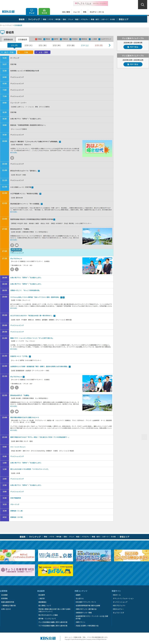Open YouTube icon for 22:55 京の水ものがたり
This screenshot has height=644, width=149.
pos(17,411)
